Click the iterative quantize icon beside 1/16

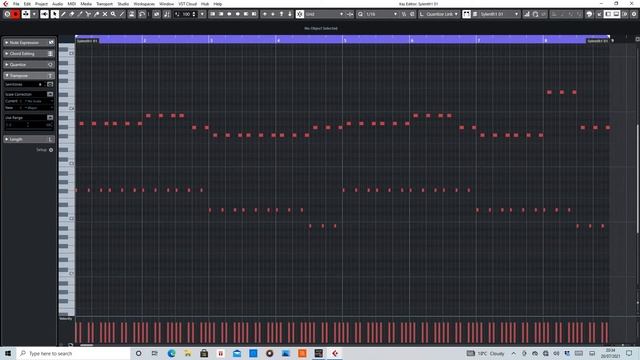click(404, 14)
